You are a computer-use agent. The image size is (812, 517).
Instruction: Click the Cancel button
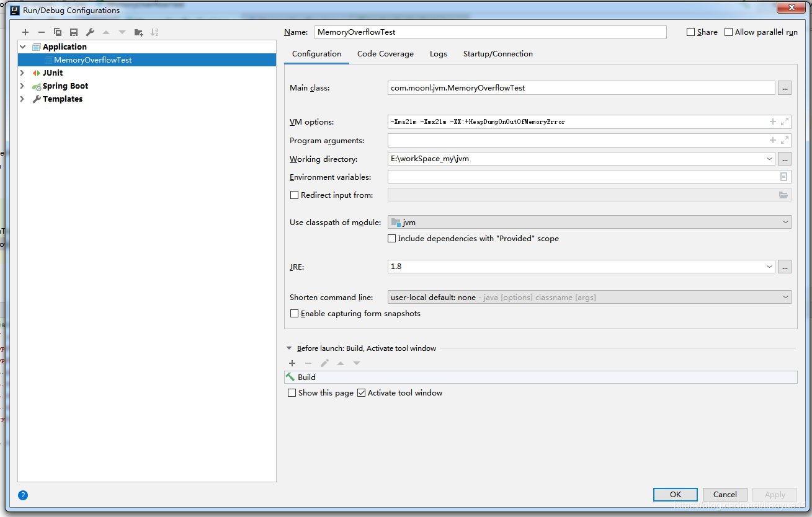point(725,494)
